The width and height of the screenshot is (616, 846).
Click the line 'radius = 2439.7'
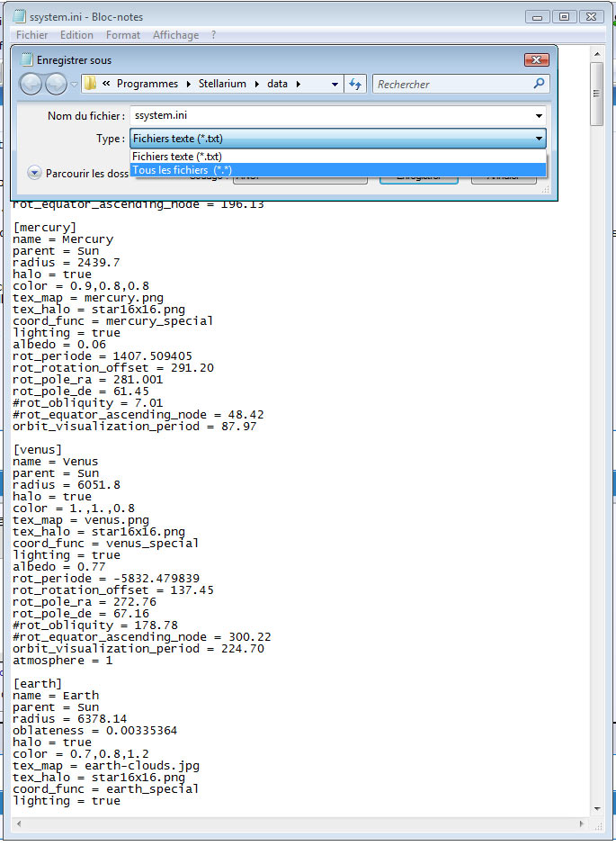click(x=67, y=262)
